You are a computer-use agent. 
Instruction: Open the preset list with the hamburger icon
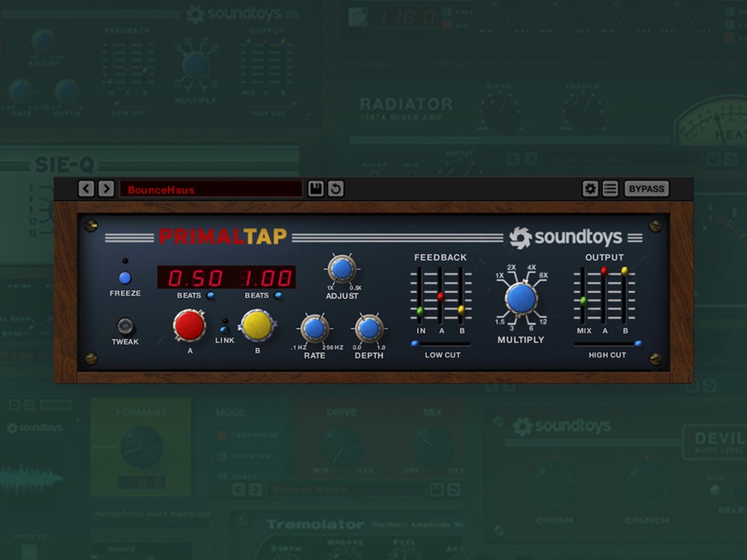click(610, 188)
